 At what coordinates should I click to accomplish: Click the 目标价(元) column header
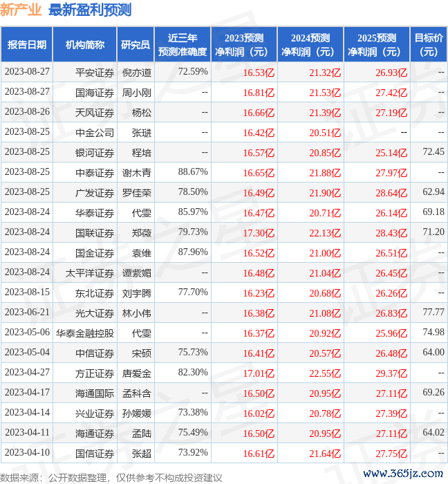[429, 44]
